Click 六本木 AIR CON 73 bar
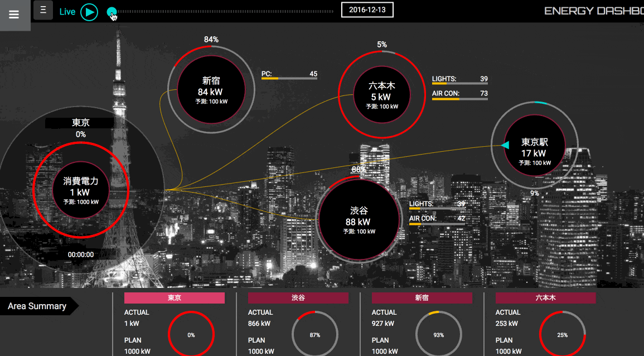This screenshot has height=356, width=644. click(459, 95)
